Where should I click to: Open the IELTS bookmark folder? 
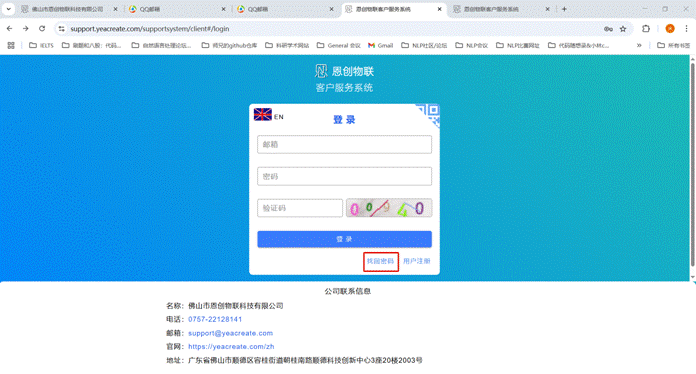(x=41, y=45)
